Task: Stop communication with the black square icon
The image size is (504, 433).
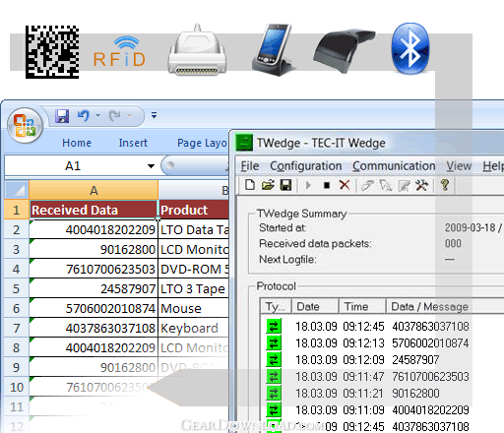Action: coord(327,185)
